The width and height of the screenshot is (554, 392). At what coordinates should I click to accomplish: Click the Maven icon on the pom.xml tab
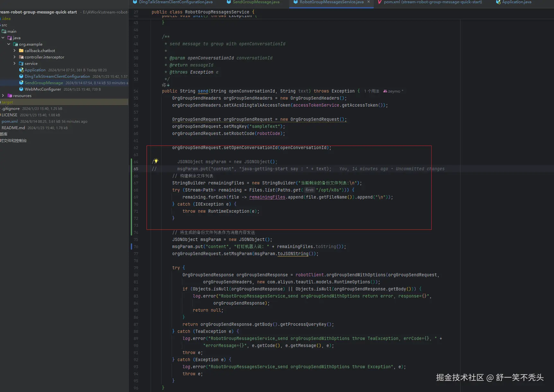click(380, 2)
